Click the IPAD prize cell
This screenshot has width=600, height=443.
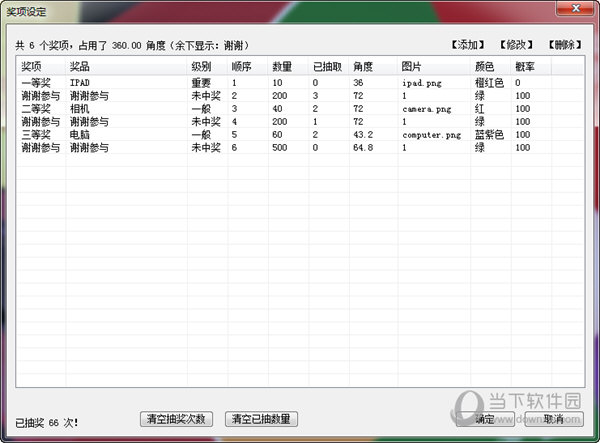tap(80, 83)
